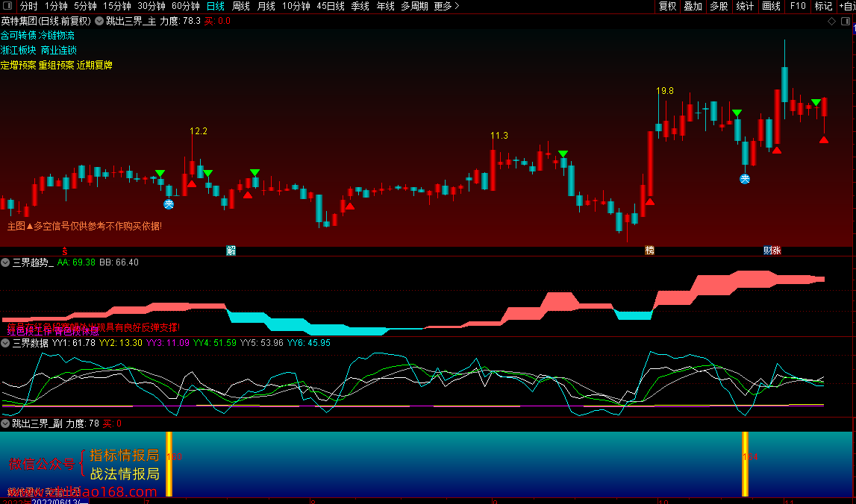The image size is (856, 504).
Task: Switch to 10分钟 period
Action: [x=296, y=6]
